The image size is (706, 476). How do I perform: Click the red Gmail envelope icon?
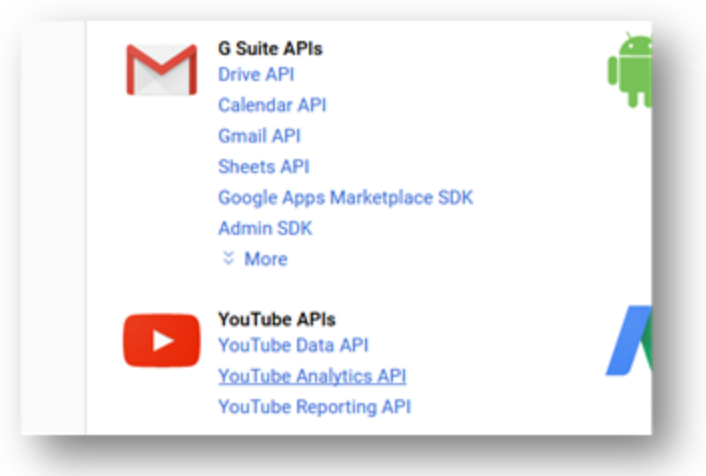click(x=160, y=70)
